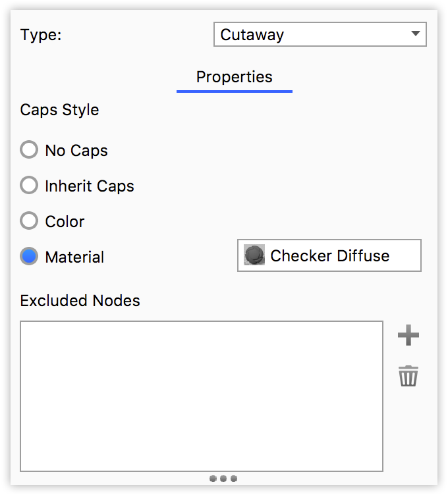Enable the Color caps radio button
The width and height of the screenshot is (448, 495).
point(29,221)
